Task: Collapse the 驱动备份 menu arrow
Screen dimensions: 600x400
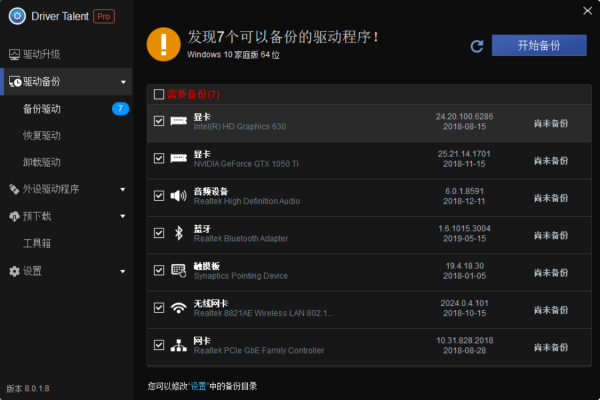Action: click(123, 82)
